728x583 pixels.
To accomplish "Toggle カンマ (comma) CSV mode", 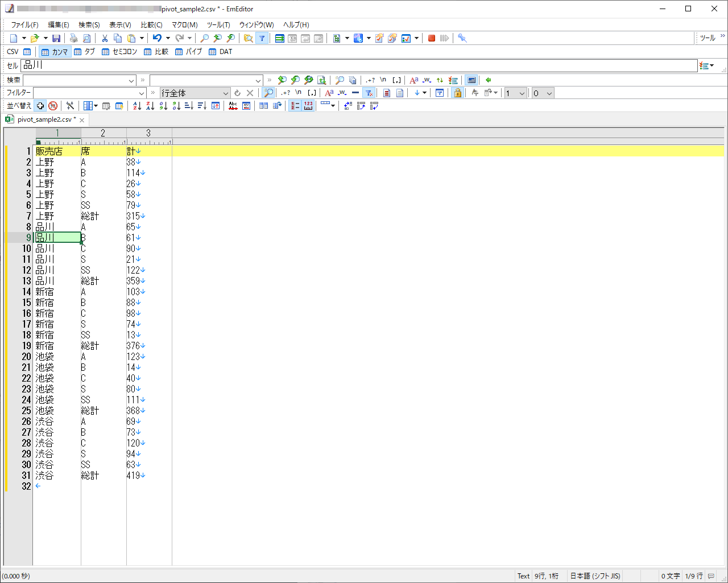I will point(55,52).
